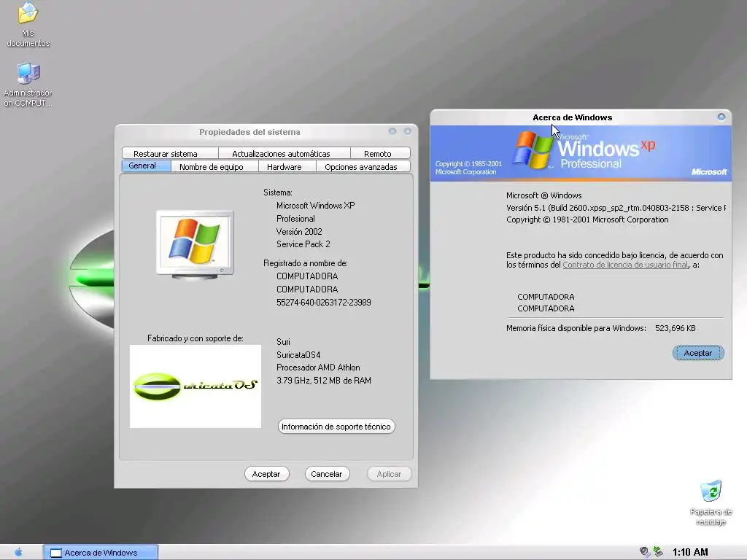Click the Procesador AMD Athlon text

pos(318,367)
